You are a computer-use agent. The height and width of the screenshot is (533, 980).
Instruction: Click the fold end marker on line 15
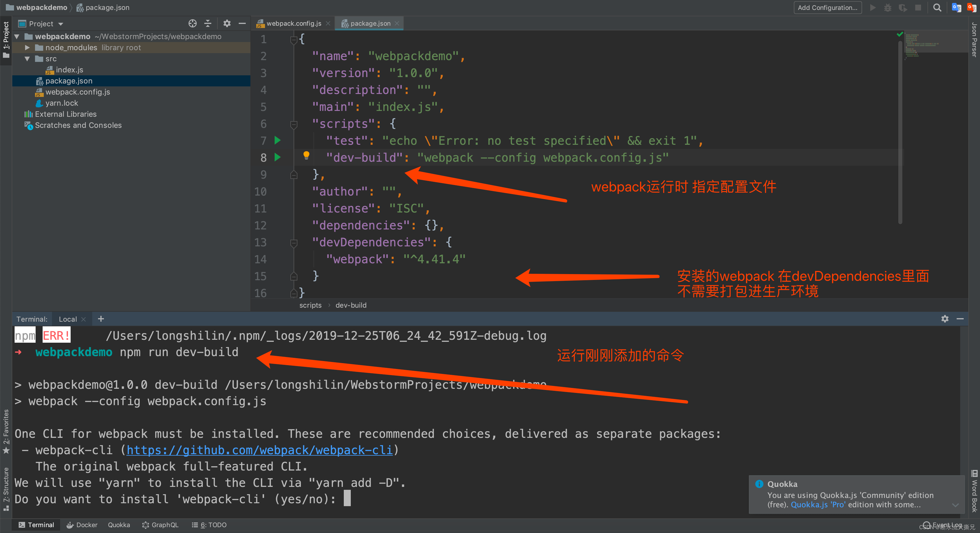294,276
